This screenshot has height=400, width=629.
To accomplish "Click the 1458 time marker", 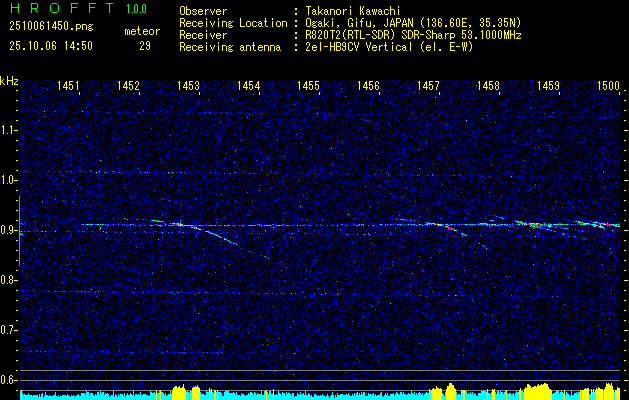I will coord(488,85).
